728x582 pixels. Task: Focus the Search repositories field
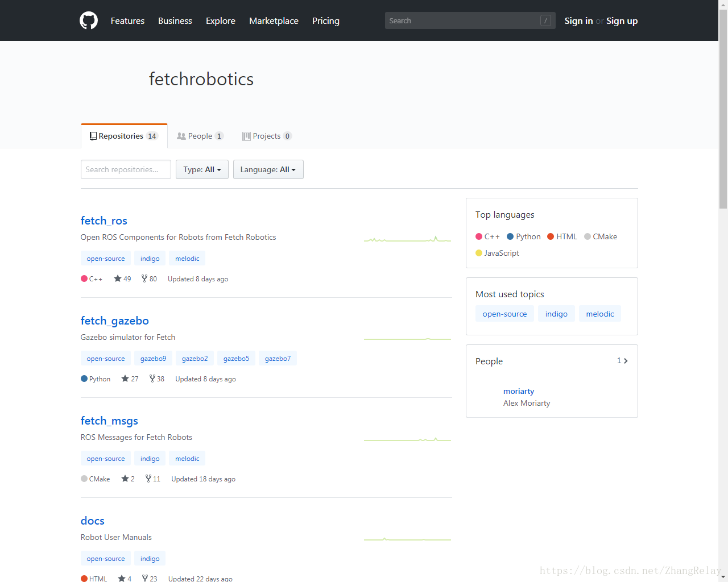pos(126,169)
